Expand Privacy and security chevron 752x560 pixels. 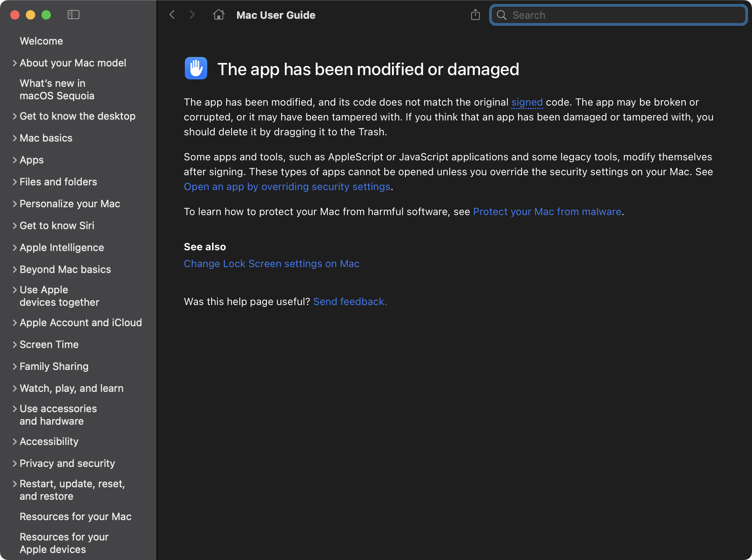(14, 463)
